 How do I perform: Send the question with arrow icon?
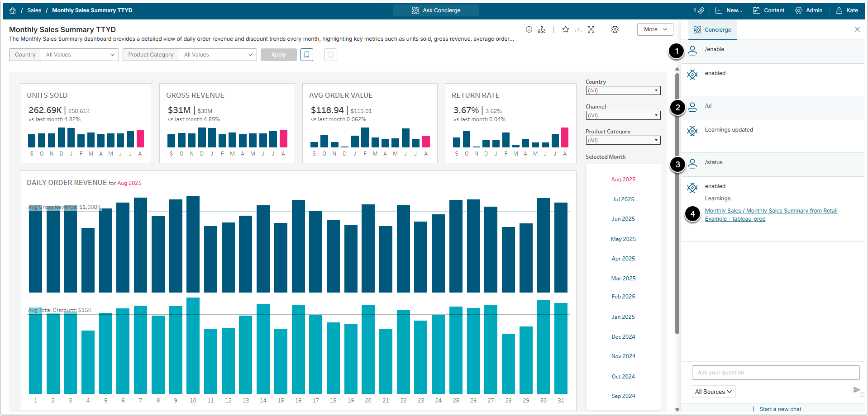click(856, 390)
